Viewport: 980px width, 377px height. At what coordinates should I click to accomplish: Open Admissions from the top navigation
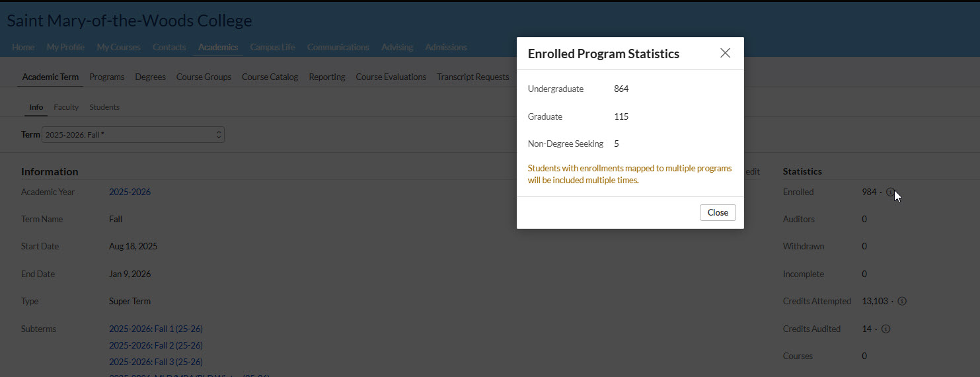tap(446, 47)
